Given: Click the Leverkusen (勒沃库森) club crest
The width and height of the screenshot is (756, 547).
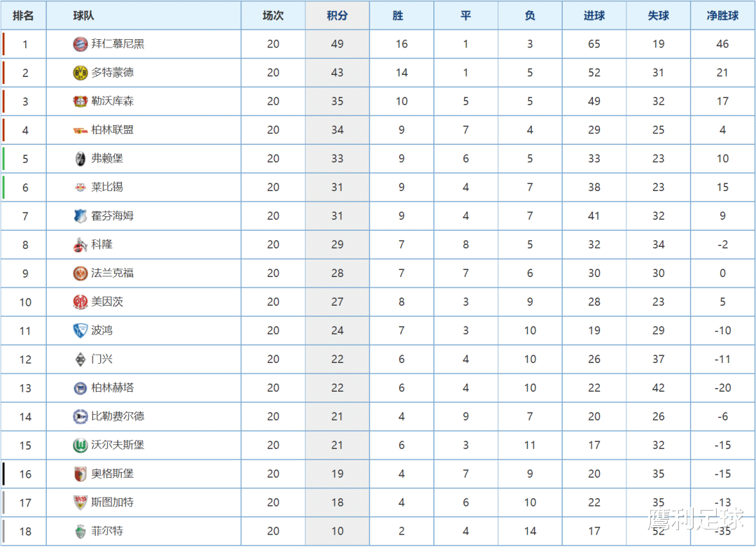Looking at the screenshot, I should point(80,101).
